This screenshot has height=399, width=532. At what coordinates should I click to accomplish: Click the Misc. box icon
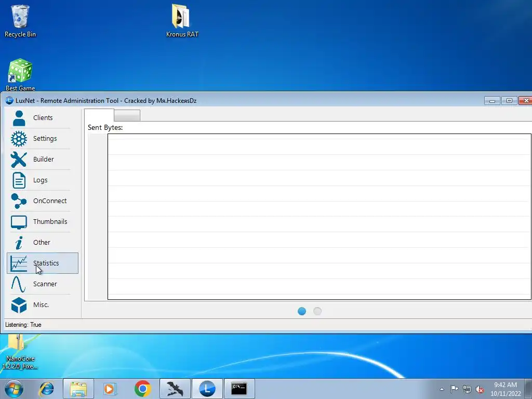[x=19, y=305]
